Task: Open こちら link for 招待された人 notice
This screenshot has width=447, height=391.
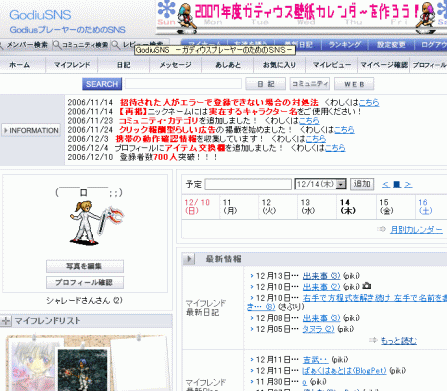Action: click(x=369, y=102)
